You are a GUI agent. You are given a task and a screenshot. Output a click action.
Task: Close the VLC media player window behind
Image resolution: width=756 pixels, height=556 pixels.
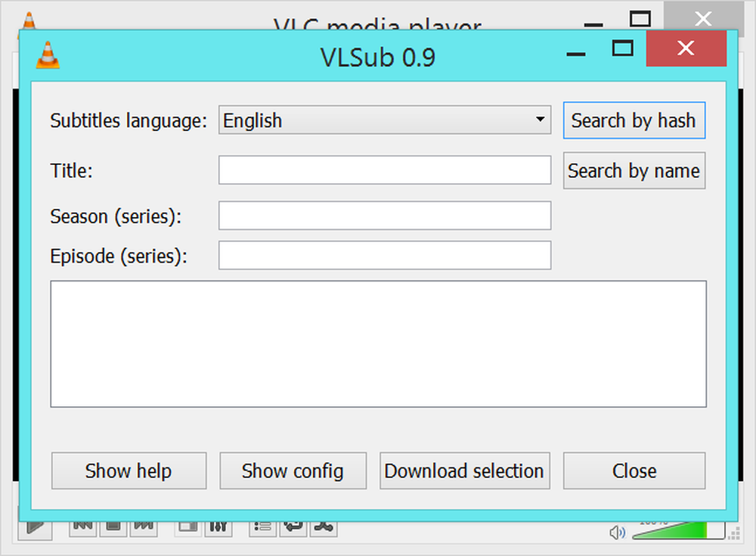703,17
